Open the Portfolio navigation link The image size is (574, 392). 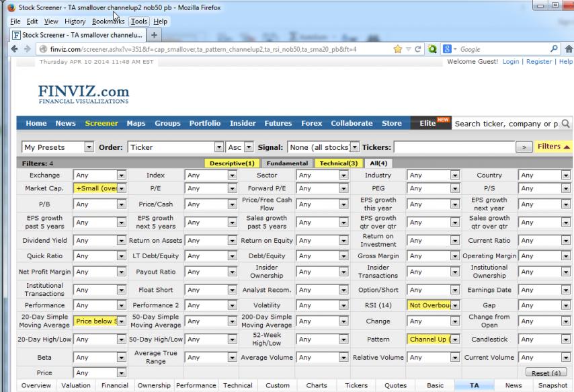205,124
